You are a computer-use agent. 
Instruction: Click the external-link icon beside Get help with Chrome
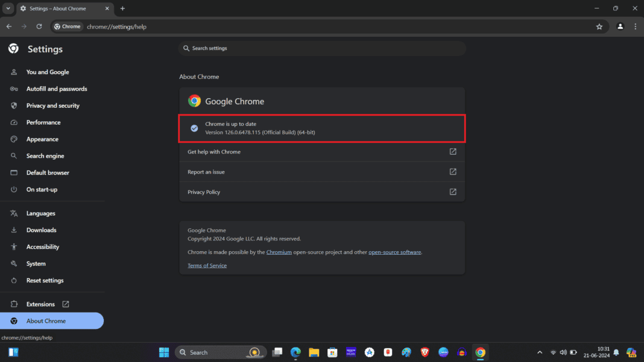[x=453, y=152]
